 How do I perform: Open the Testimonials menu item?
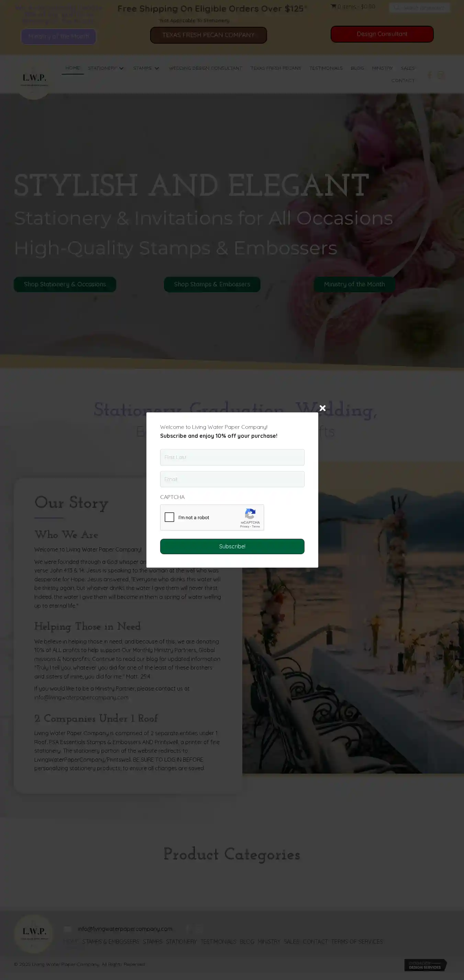click(x=326, y=68)
